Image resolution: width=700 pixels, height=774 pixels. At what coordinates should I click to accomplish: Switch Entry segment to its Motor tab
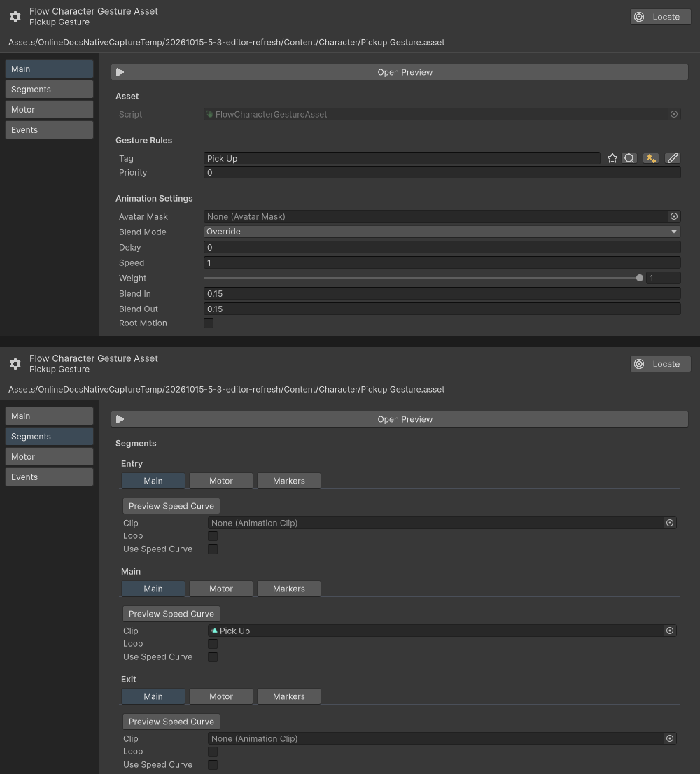(221, 481)
